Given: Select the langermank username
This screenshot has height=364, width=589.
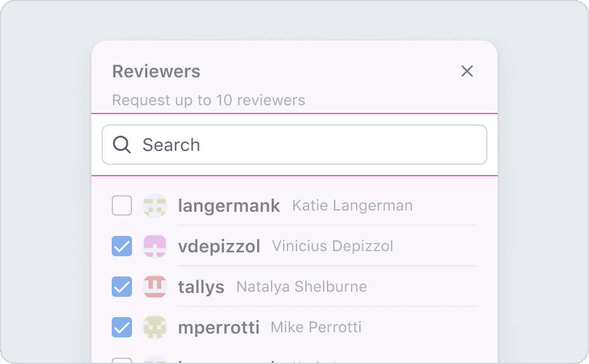Looking at the screenshot, I should click(x=229, y=206).
